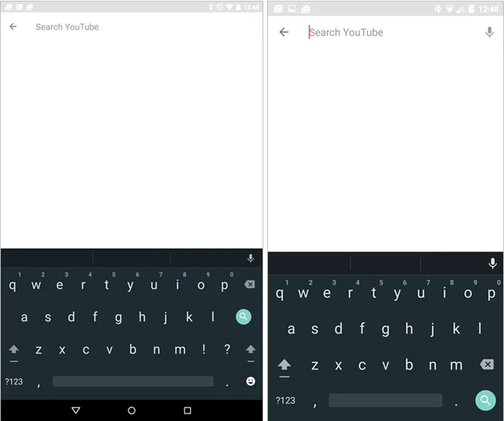
Task: Tap the n key on the right keyboard
Action: 432,366
